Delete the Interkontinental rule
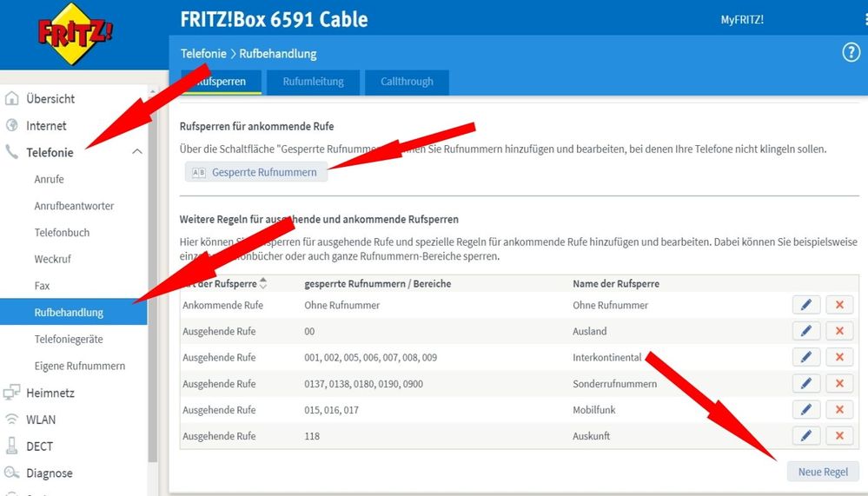The image size is (868, 496). click(x=839, y=357)
